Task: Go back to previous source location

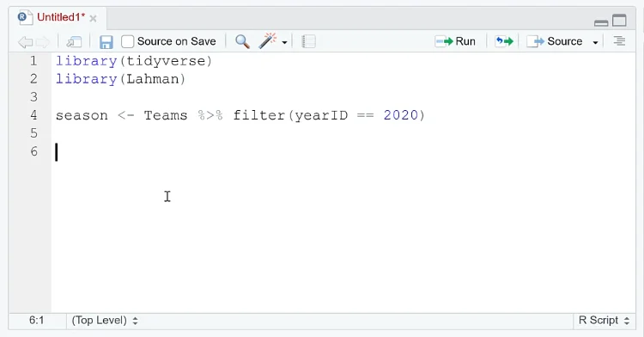Action: [x=25, y=41]
